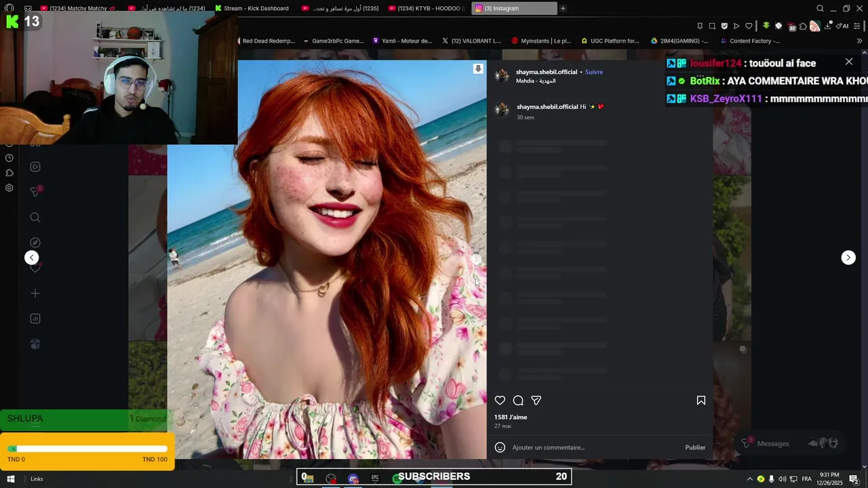
Task: Click the Mahdia location link
Action: click(536, 81)
